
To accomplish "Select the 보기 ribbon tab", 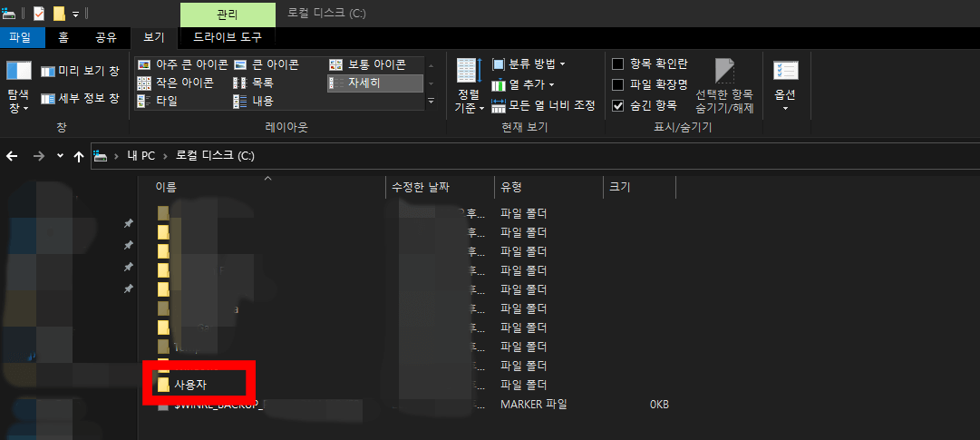I will click(154, 37).
